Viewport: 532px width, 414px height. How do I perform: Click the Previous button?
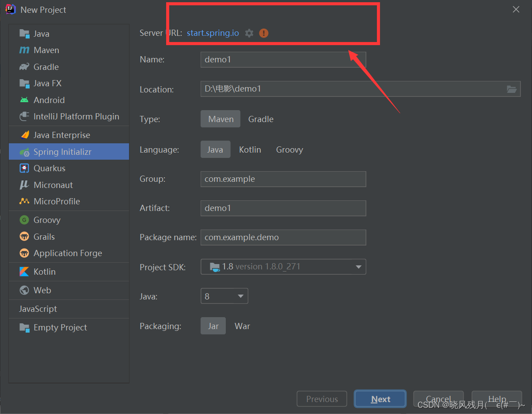[x=322, y=399]
